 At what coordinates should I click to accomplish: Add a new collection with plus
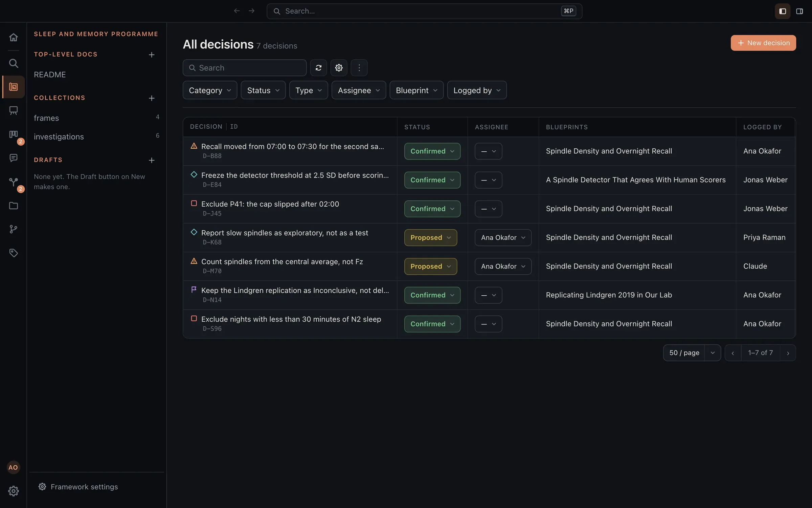(x=152, y=98)
